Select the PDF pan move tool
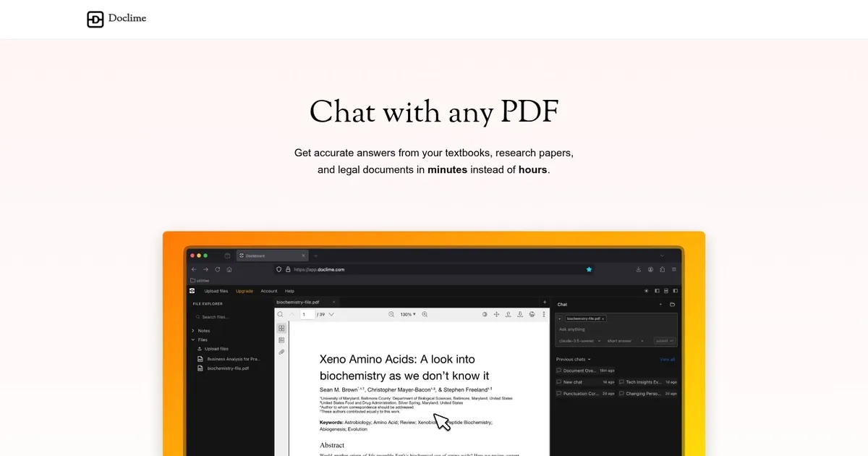The height and width of the screenshot is (456, 868). (497, 314)
